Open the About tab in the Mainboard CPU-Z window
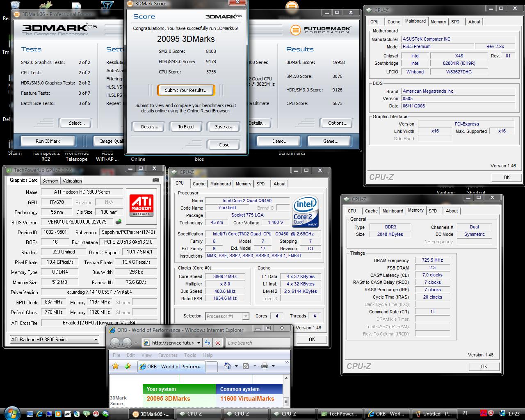 (474, 22)
